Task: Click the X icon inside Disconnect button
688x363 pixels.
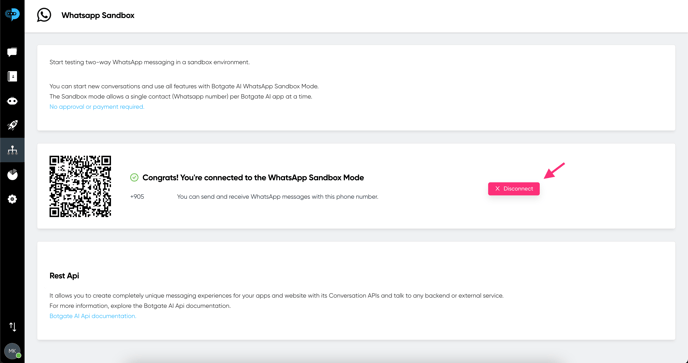Action: pos(497,189)
